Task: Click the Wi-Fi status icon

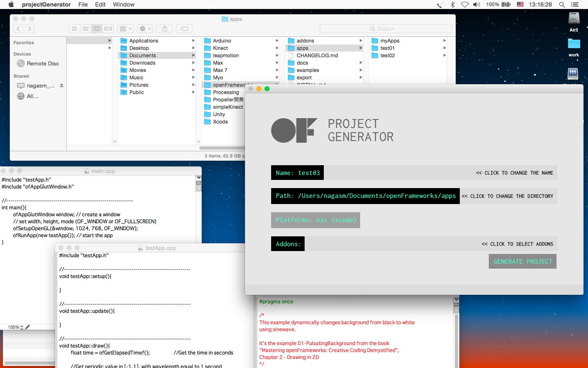Action: (x=465, y=4)
